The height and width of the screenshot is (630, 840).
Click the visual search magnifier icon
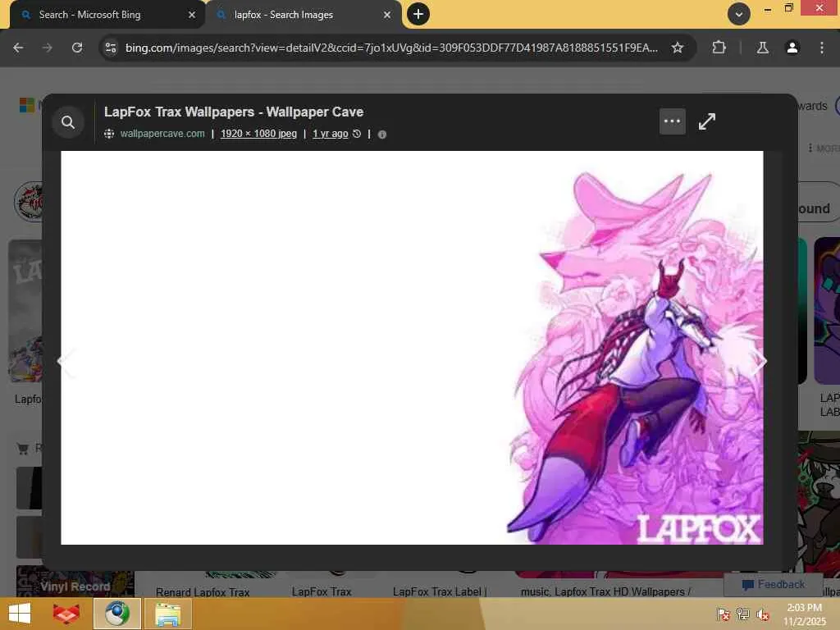(68, 122)
